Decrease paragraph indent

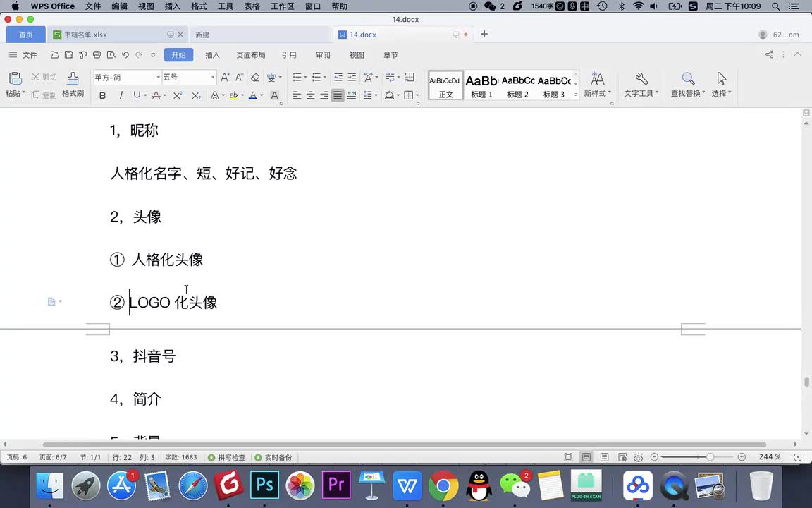coord(338,77)
